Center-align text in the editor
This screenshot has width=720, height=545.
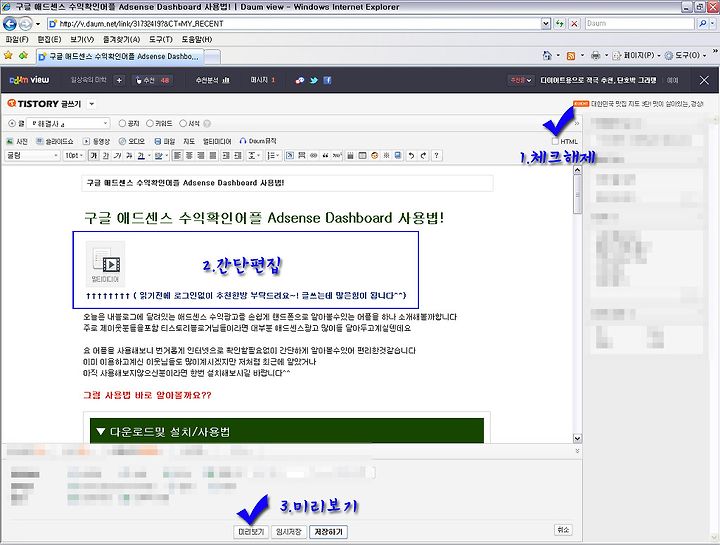pos(189,156)
